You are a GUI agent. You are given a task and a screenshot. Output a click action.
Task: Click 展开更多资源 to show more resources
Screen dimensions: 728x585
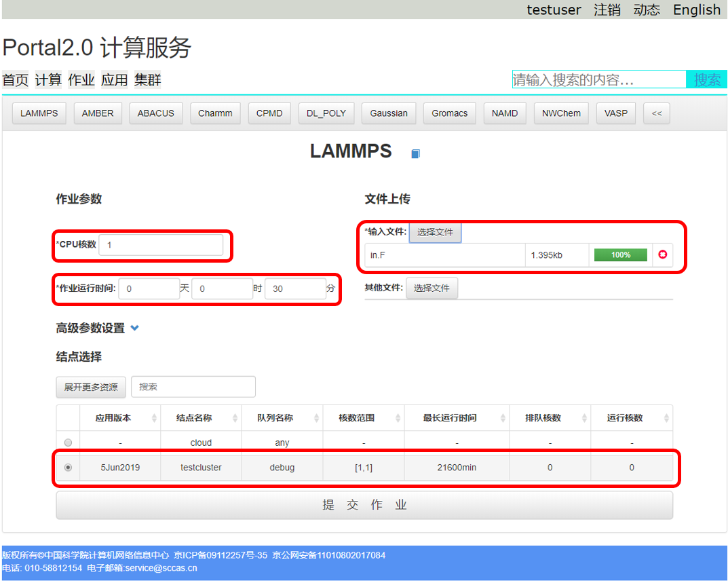(91, 387)
